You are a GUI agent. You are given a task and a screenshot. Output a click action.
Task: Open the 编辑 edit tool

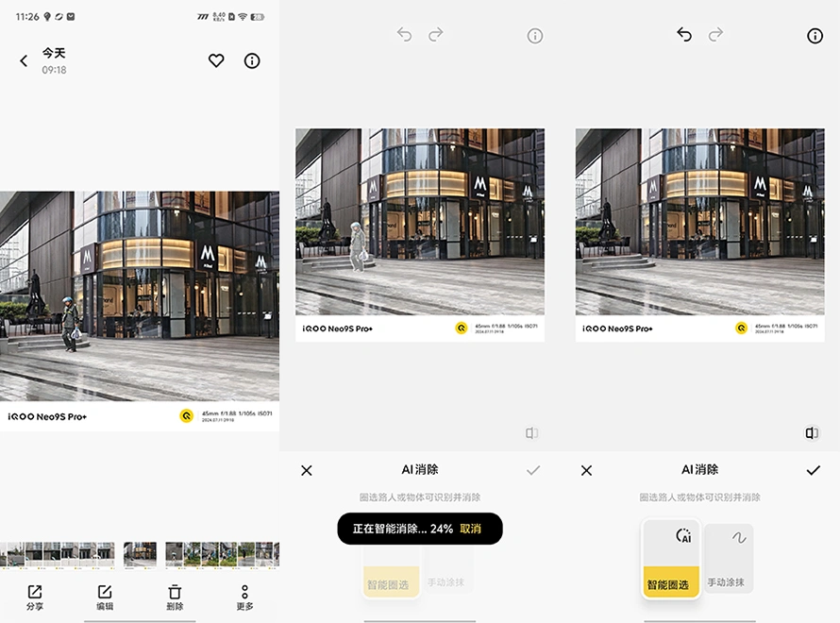105,597
